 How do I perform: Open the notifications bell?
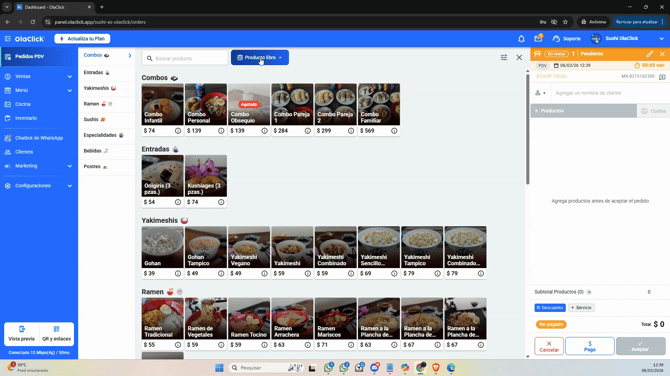pos(521,39)
